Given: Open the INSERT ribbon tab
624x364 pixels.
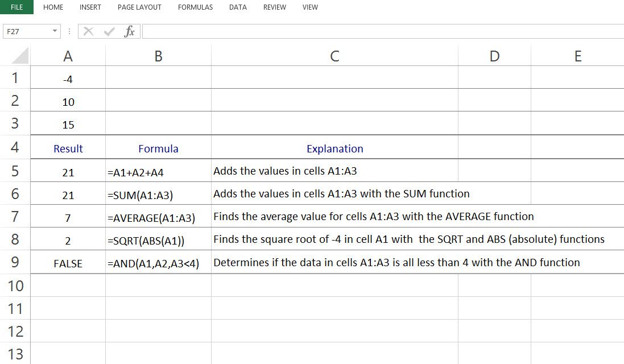Looking at the screenshot, I should (x=90, y=7).
